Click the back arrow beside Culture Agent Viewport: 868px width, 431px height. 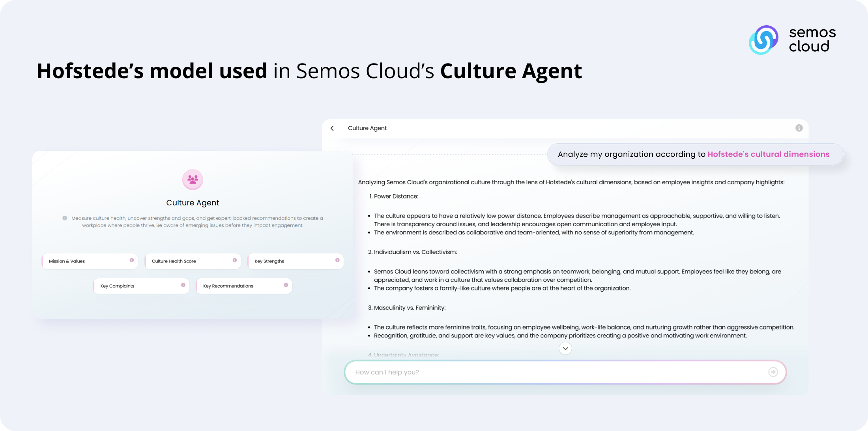[332, 128]
